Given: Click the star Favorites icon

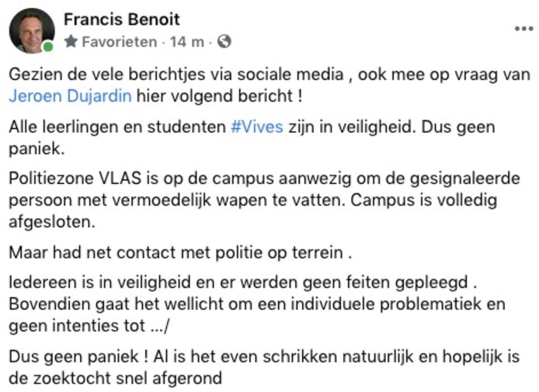Looking at the screenshot, I should tap(71, 42).
